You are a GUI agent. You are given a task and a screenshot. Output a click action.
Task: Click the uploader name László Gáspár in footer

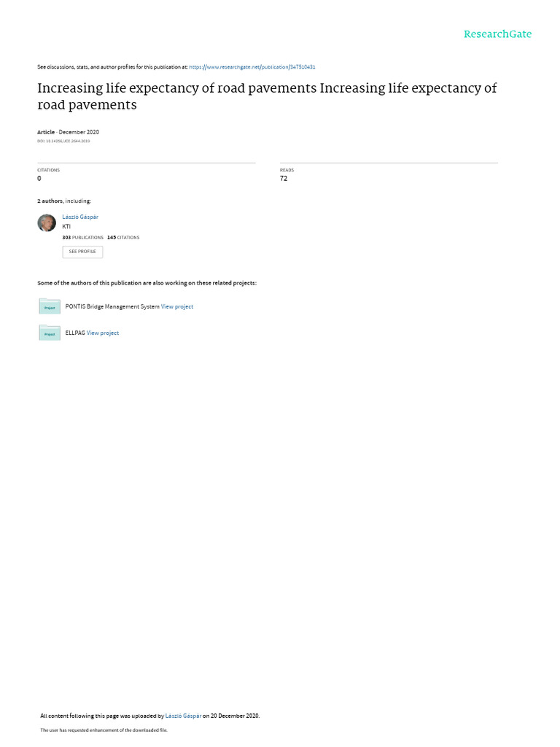(183, 716)
